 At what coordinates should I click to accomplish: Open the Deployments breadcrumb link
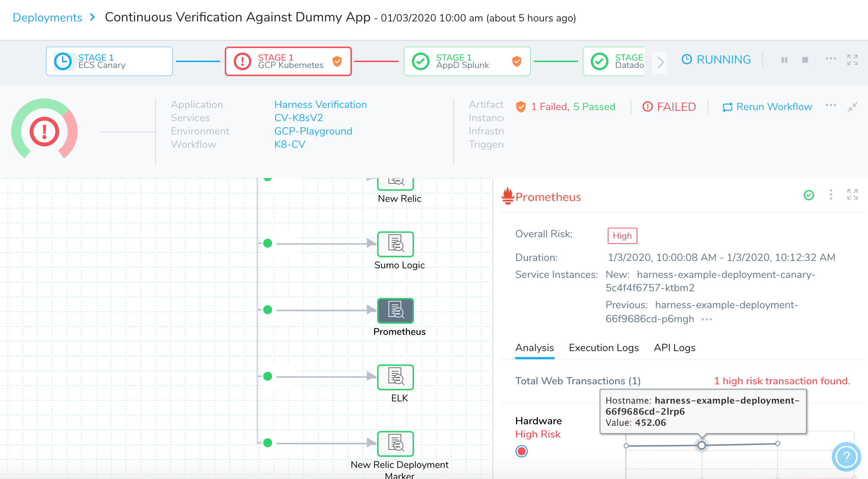(x=47, y=17)
